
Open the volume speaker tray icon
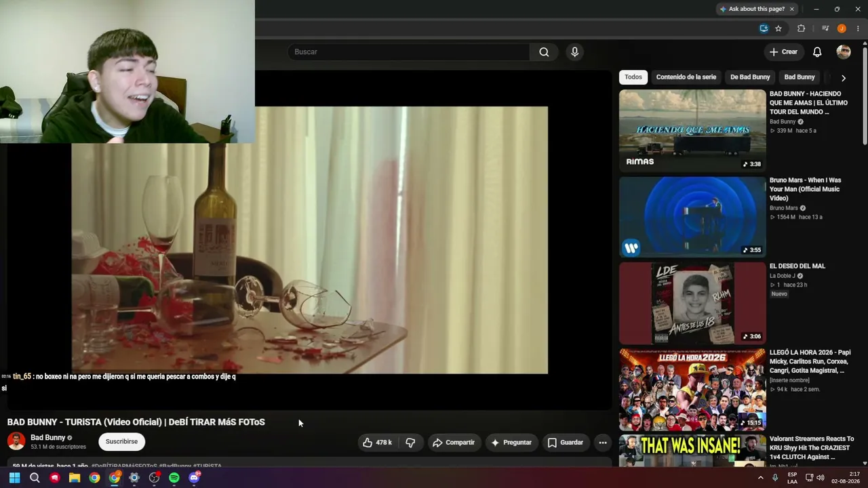(821, 478)
